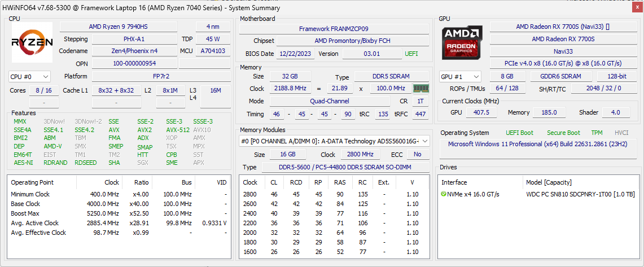The image size is (644, 267).
Task: Click the Windows 11 Professional OS field
Action: tap(538, 144)
